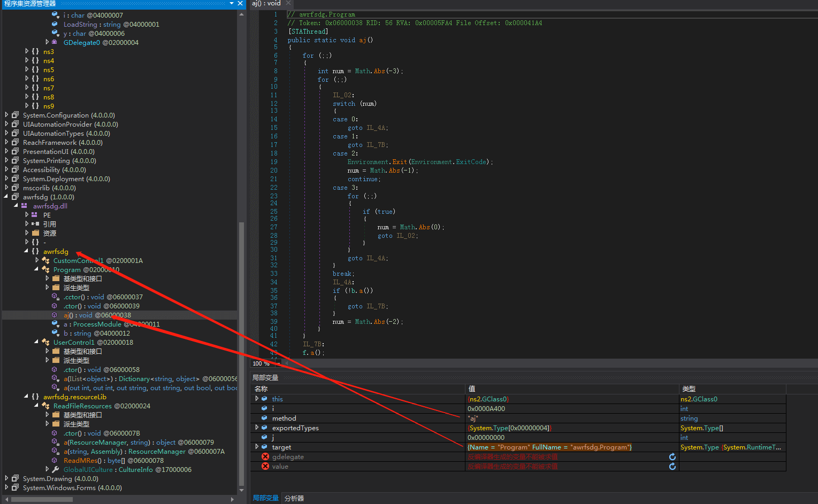Expand the 'this' local variable
818x504 pixels.
[257, 399]
